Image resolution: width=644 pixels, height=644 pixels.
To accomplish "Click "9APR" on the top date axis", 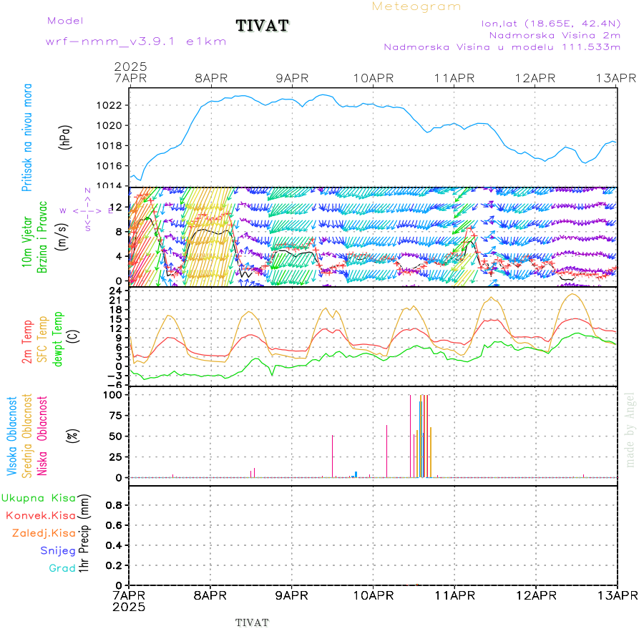I will click(292, 79).
